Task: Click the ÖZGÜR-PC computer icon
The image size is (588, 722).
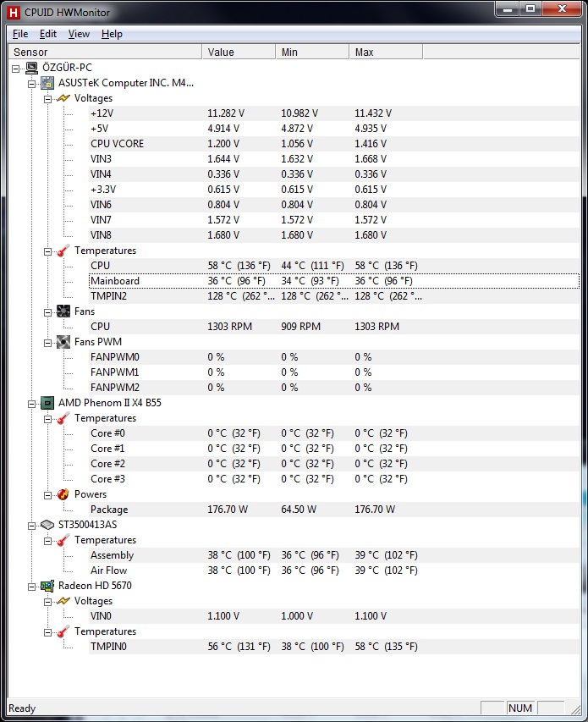Action: point(32,68)
